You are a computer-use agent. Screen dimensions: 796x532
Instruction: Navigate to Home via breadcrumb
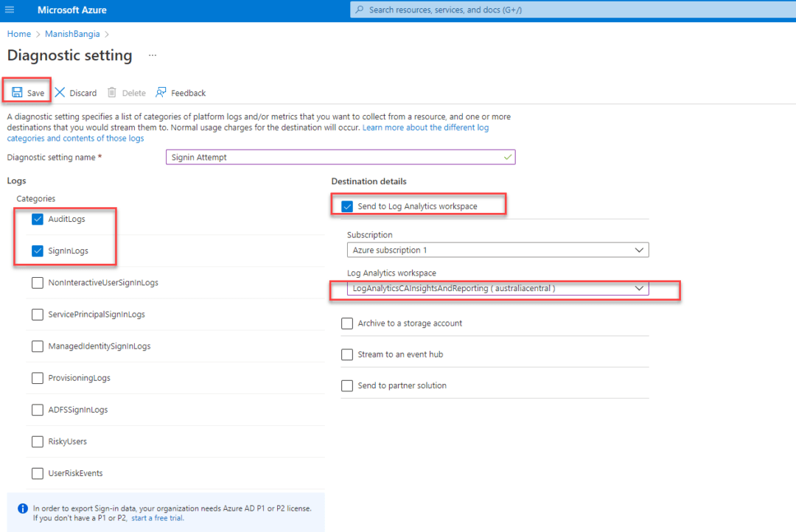18,33
